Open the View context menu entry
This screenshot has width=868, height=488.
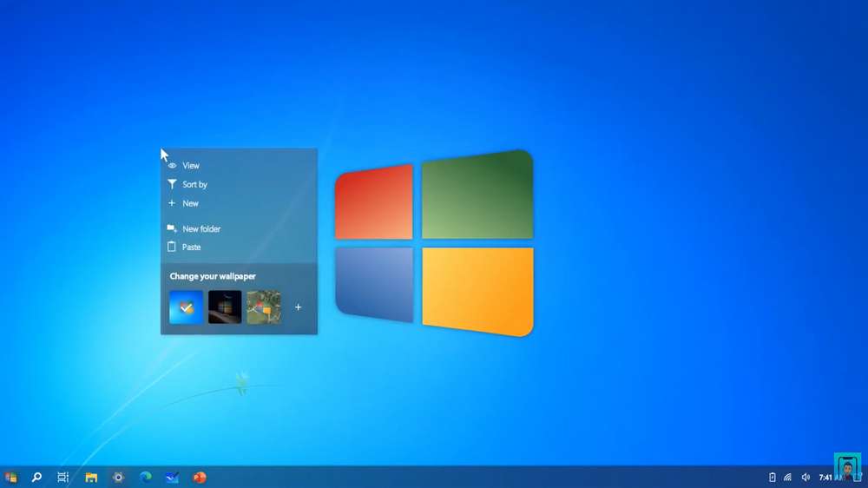coord(239,165)
